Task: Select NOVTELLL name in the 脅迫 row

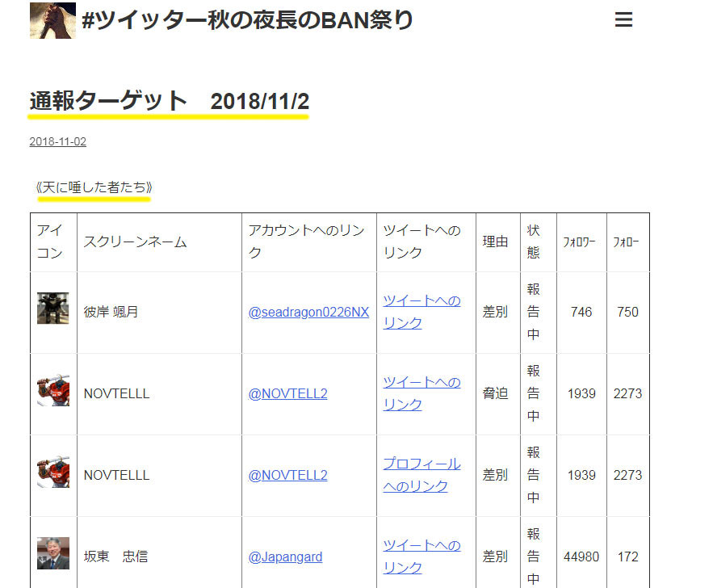Action: point(116,394)
